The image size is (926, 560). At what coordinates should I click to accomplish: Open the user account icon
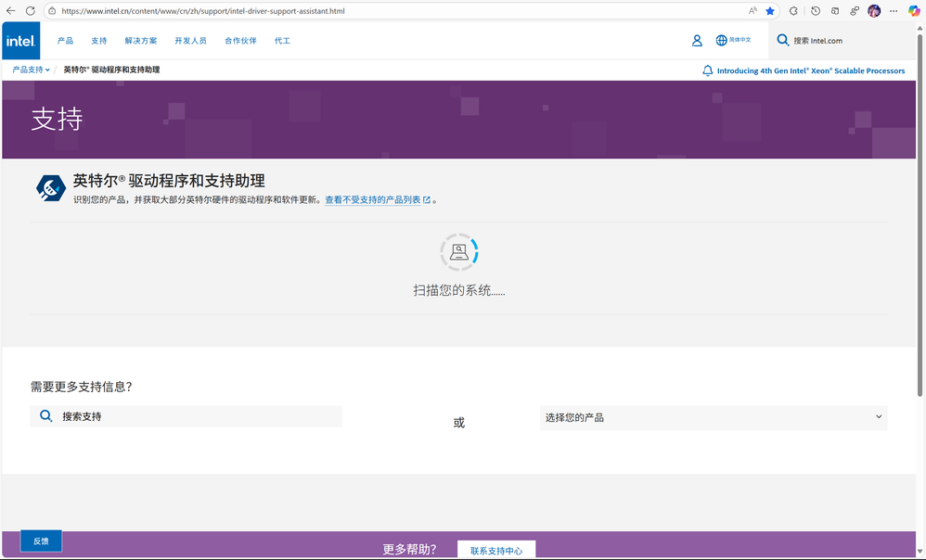[697, 40]
